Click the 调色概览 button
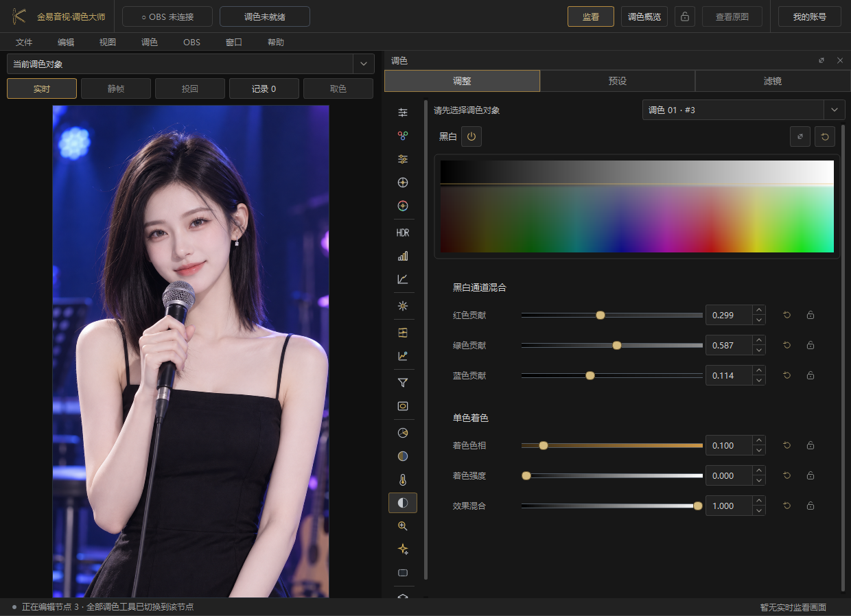Screen dimensions: 851x616 [644, 16]
